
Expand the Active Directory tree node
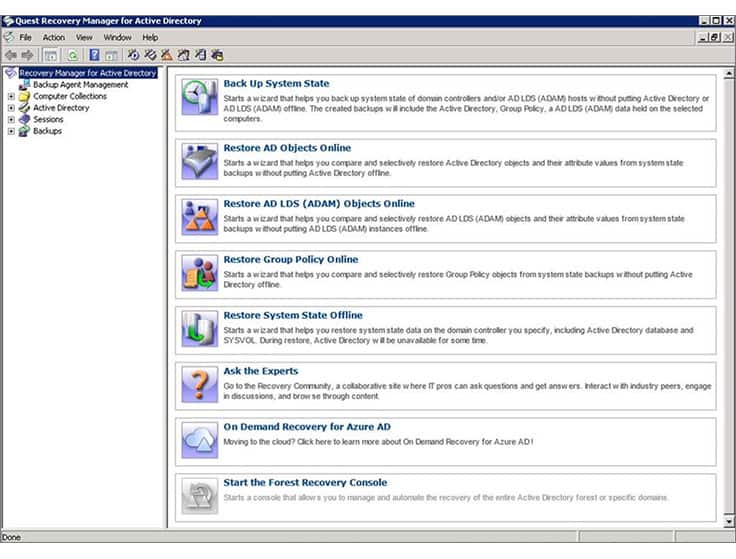tap(11, 108)
